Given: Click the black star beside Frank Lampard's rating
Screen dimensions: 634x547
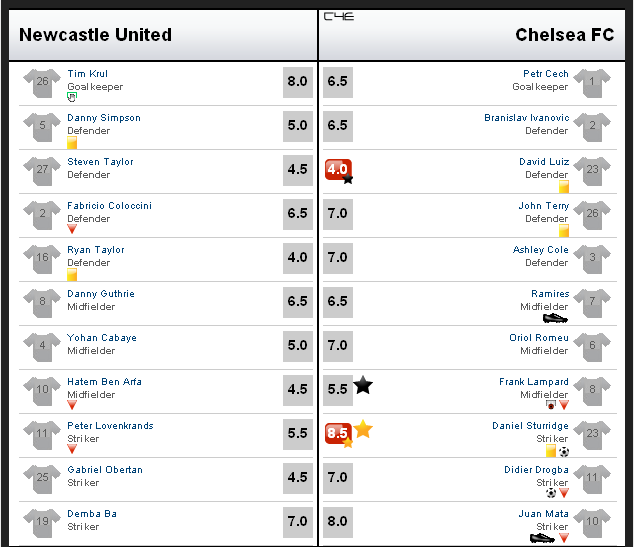Looking at the screenshot, I should pyautogui.click(x=363, y=385).
